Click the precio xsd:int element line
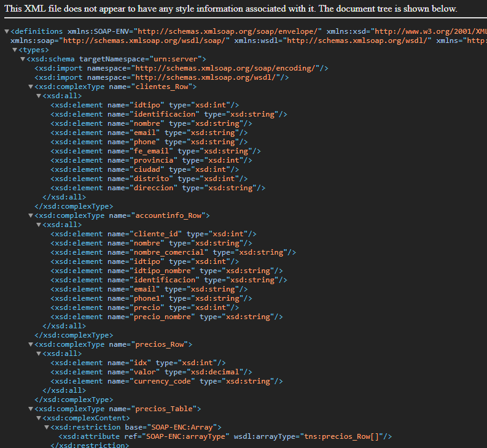The width and height of the screenshot is (487, 448). 145,307
